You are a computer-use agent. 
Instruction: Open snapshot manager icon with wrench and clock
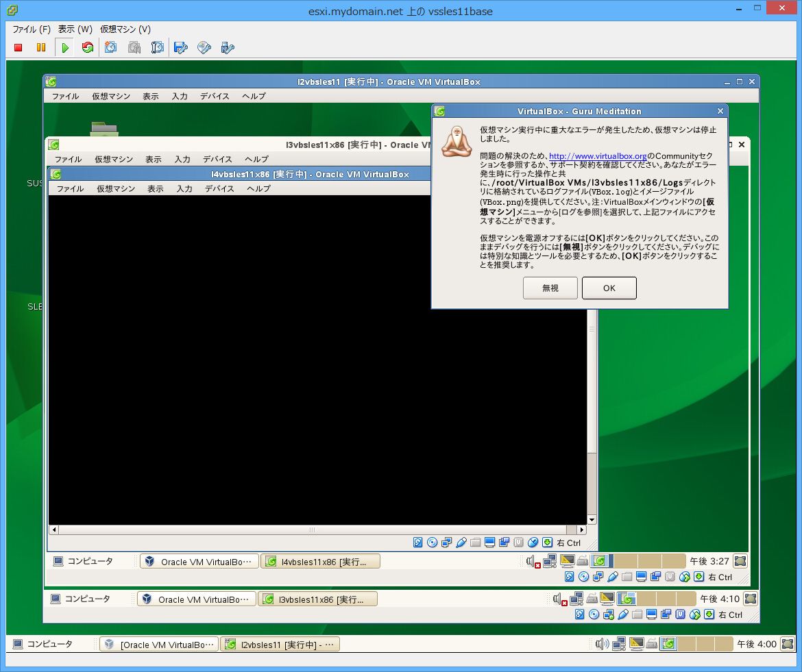157,47
